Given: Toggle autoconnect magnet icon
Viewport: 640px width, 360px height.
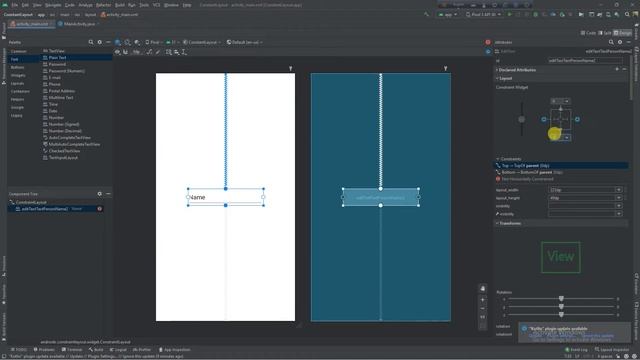Looking at the screenshot, I should pyautogui.click(x=125, y=52).
